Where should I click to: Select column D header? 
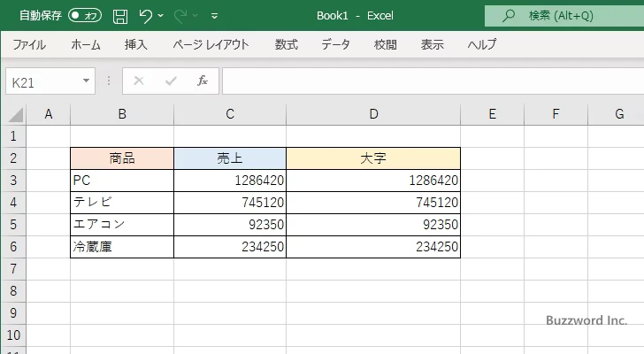pyautogui.click(x=373, y=114)
